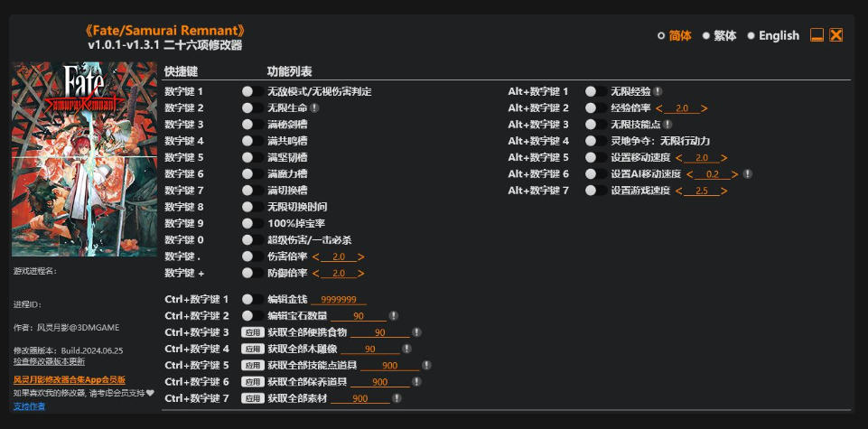Open 检查修改器版本更新 link
Image resolution: width=868 pixels, height=429 pixels.
point(50,361)
